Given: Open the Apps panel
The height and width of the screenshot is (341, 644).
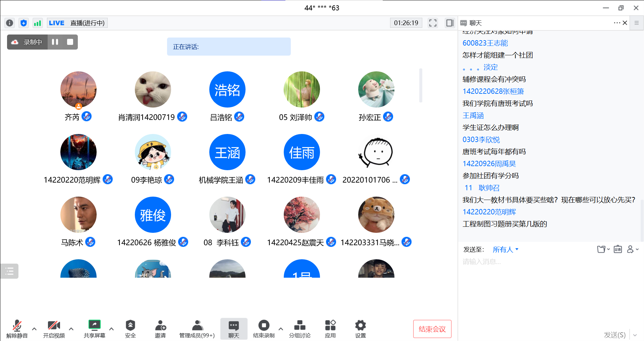Looking at the screenshot, I should [330, 329].
